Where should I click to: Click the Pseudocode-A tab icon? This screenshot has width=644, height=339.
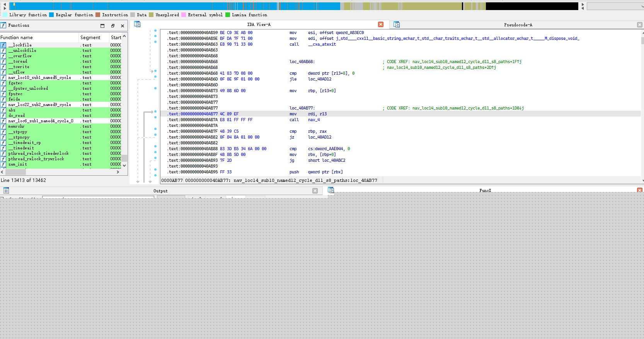[396, 24]
